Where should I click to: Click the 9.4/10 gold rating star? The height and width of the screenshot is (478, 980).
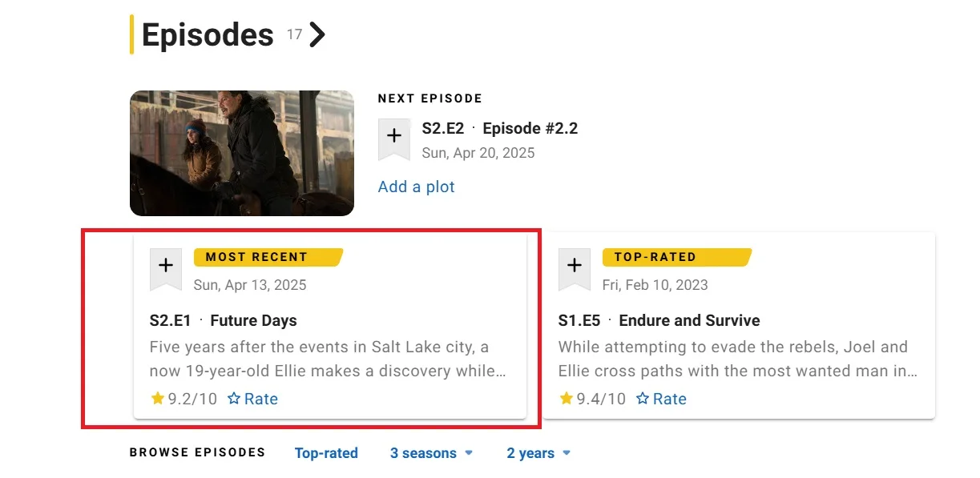coord(567,399)
